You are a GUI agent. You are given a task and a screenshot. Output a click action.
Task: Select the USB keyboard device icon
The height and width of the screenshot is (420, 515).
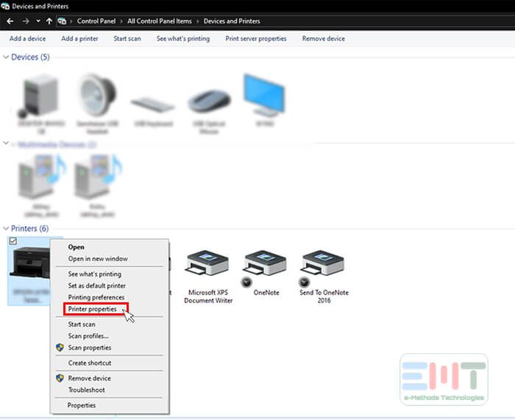[152, 104]
